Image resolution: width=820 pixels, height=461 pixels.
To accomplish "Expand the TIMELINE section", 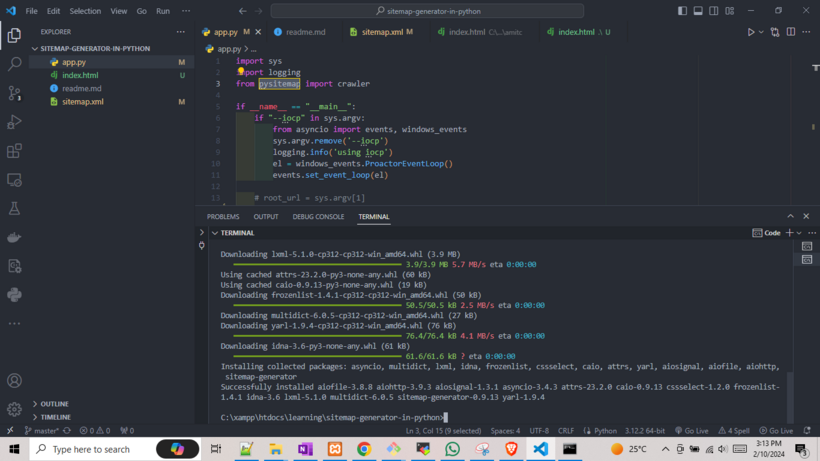I will coord(55,417).
